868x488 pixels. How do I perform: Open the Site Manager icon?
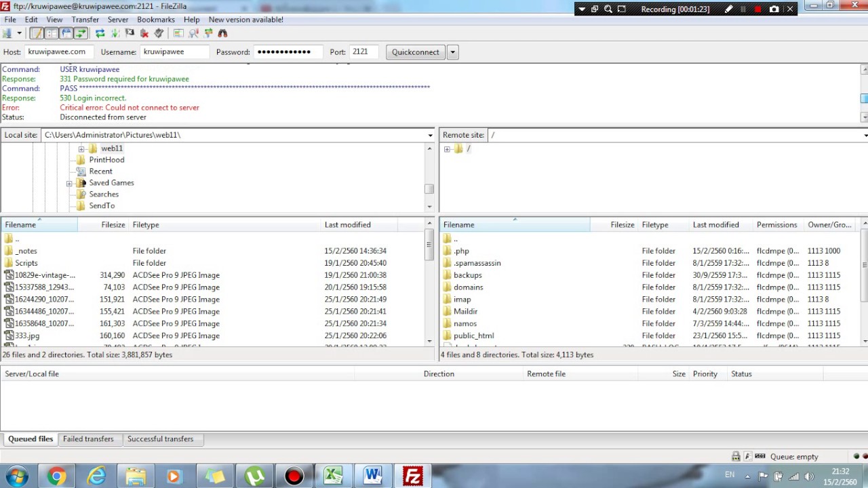point(7,33)
